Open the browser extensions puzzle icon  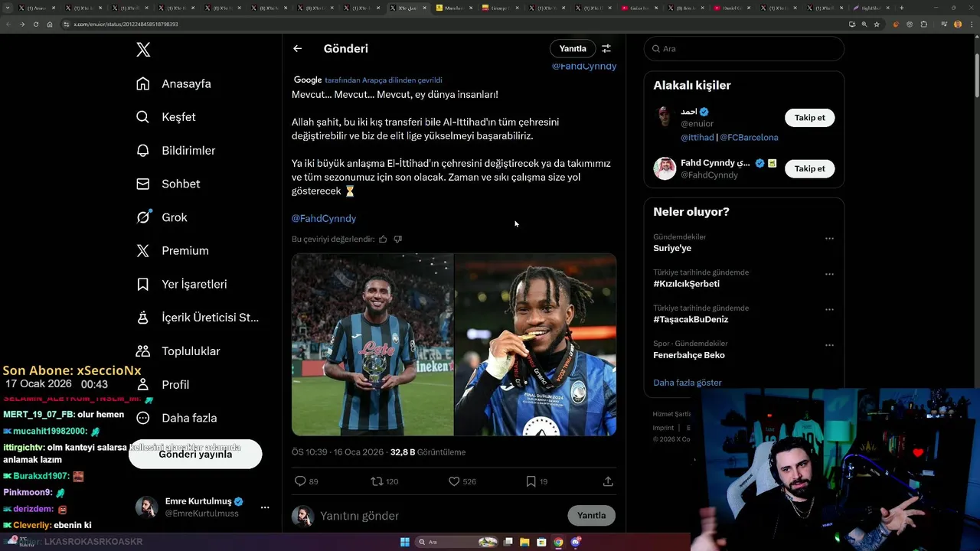(923, 24)
